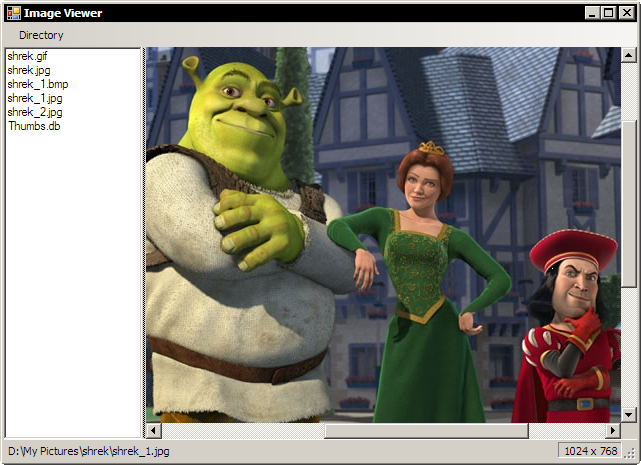The height and width of the screenshot is (465, 641).
Task: Click the window resize grip icon
Action: pos(631,452)
